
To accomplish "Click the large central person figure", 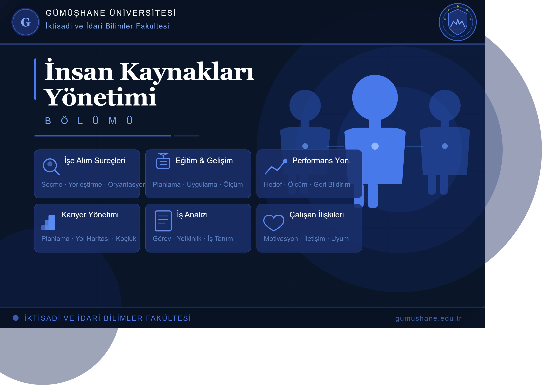I will coord(375,141).
